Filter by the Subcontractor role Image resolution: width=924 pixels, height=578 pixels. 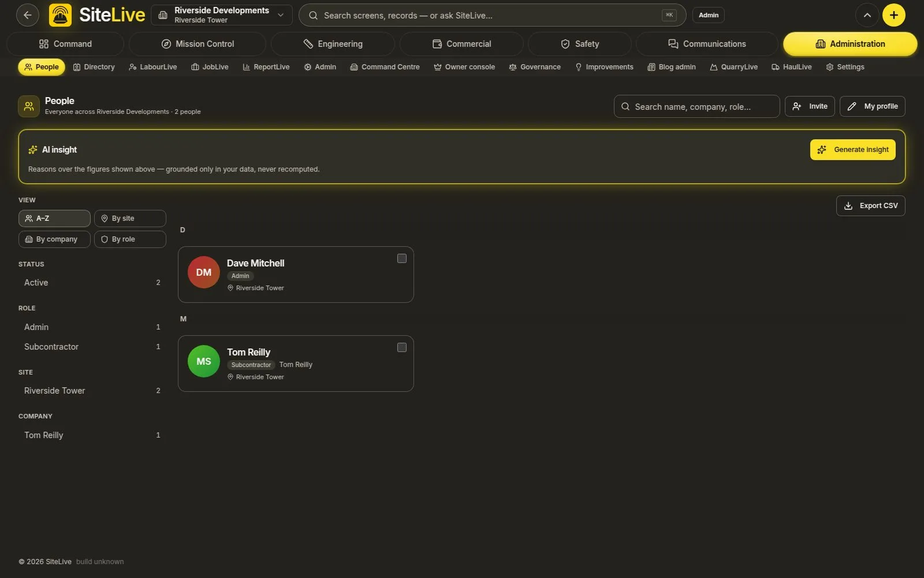click(92, 347)
